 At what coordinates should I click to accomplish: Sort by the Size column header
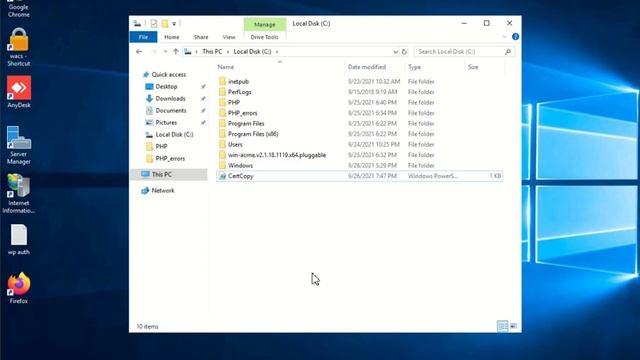pyautogui.click(x=473, y=67)
